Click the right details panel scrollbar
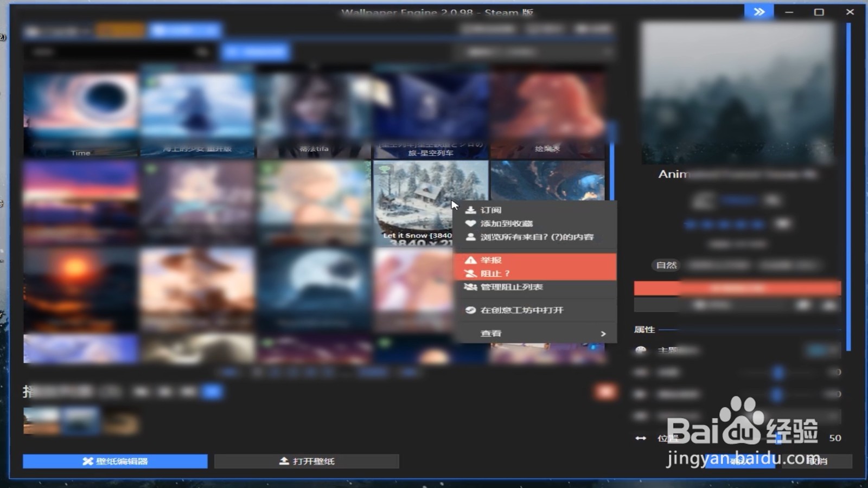Image resolution: width=868 pixels, height=488 pixels. click(x=848, y=187)
